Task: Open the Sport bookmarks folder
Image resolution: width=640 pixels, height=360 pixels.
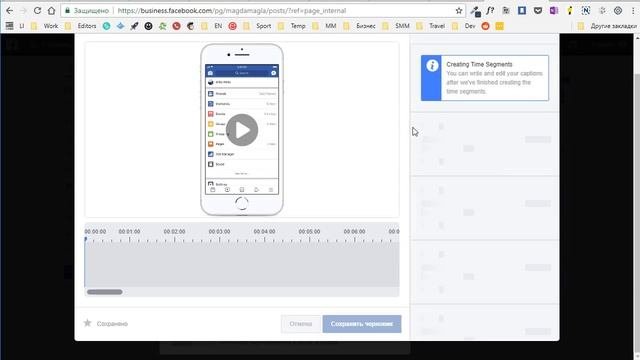Action: [x=258, y=26]
